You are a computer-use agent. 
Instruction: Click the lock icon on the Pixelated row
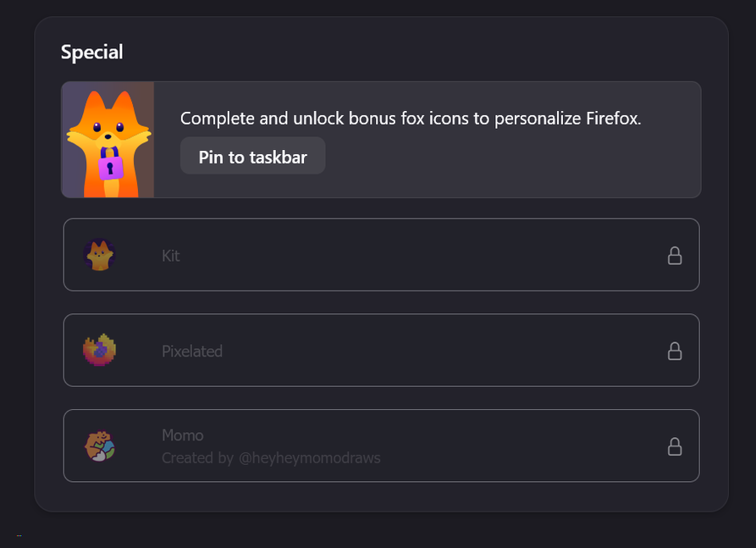point(675,351)
